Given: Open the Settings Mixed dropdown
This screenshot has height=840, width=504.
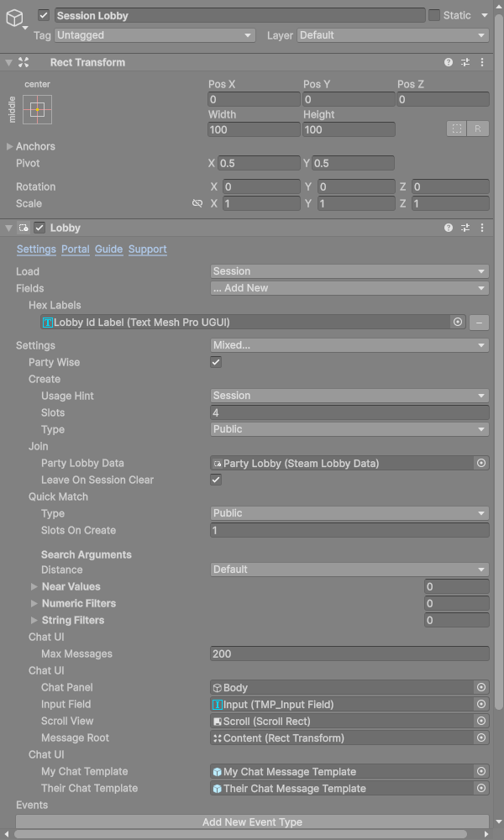Looking at the screenshot, I should coord(349,345).
